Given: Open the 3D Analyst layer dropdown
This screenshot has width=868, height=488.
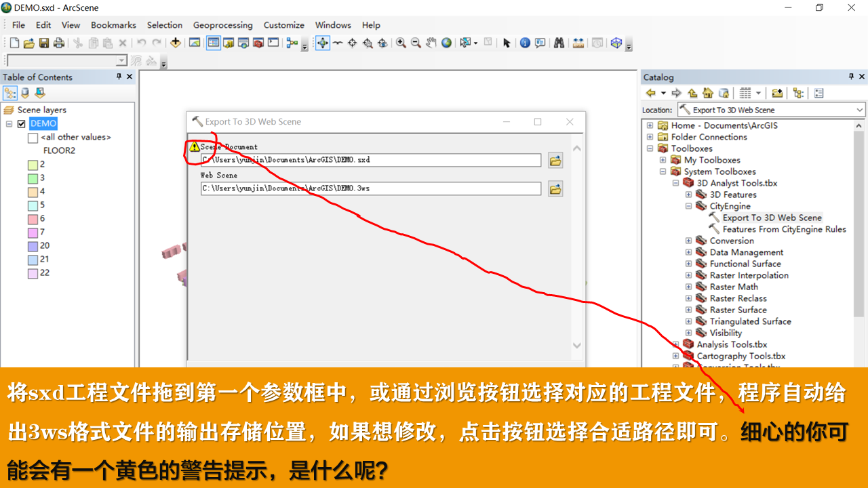Looking at the screenshot, I should click(122, 61).
